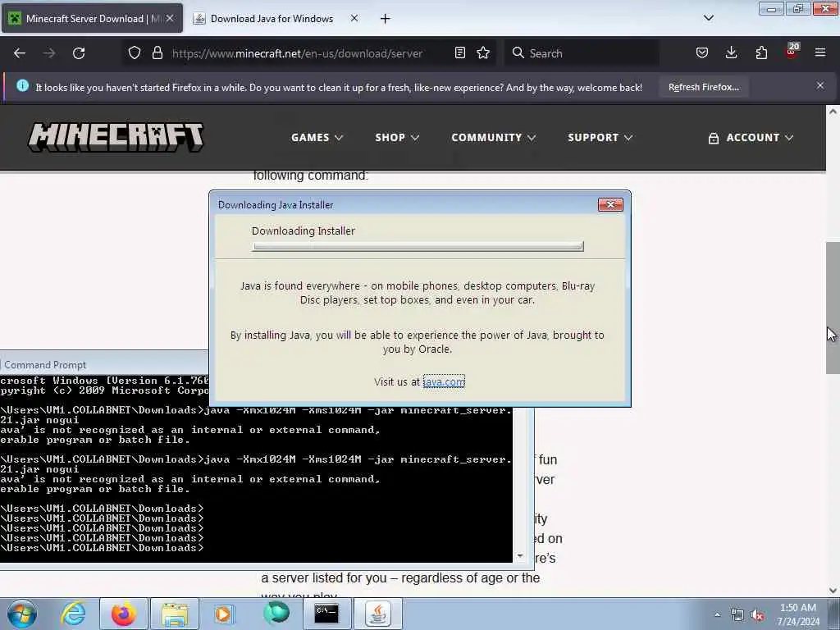Click the padlock site information icon
Viewport: 840px width, 630px height.
click(157, 52)
